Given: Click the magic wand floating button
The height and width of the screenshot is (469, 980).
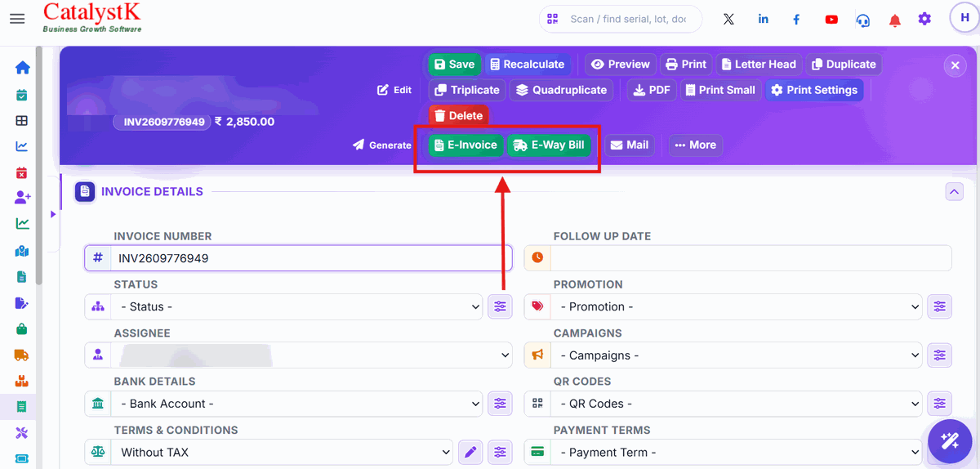Looking at the screenshot, I should pos(950,442).
